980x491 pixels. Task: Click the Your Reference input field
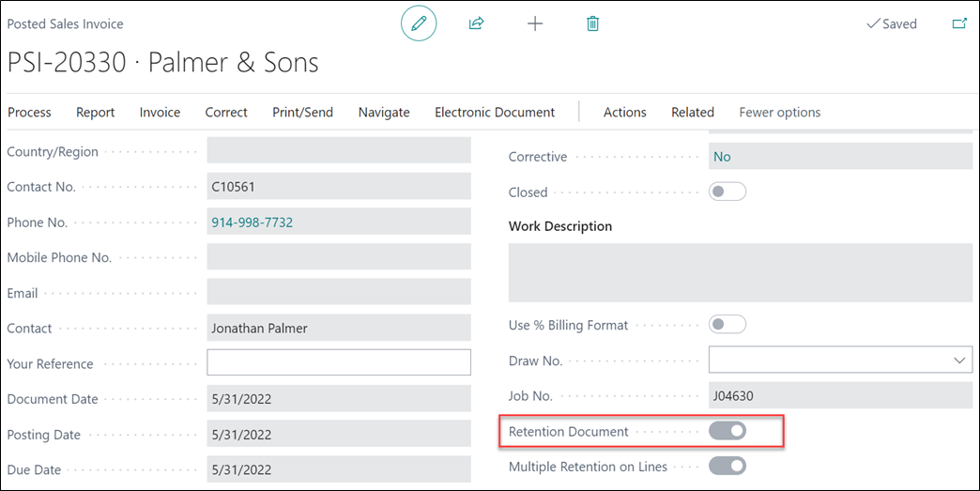(339, 362)
